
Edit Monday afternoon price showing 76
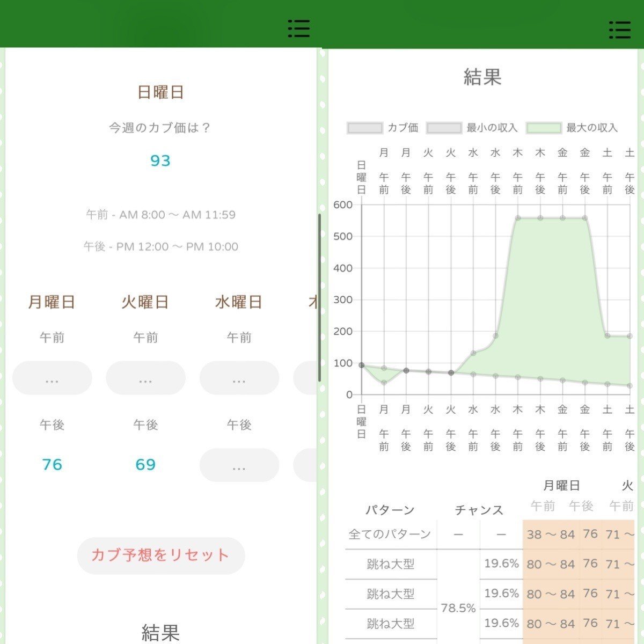coord(52,465)
